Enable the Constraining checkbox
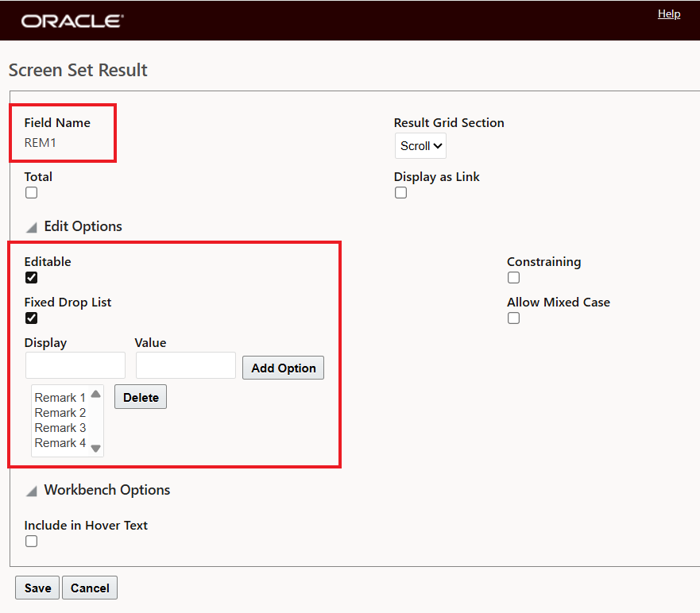700x613 pixels. click(513, 277)
